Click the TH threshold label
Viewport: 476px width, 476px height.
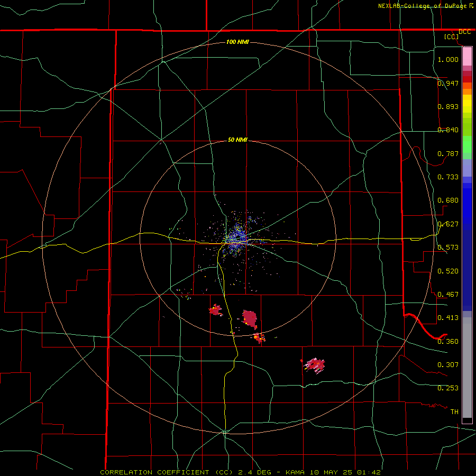click(454, 411)
